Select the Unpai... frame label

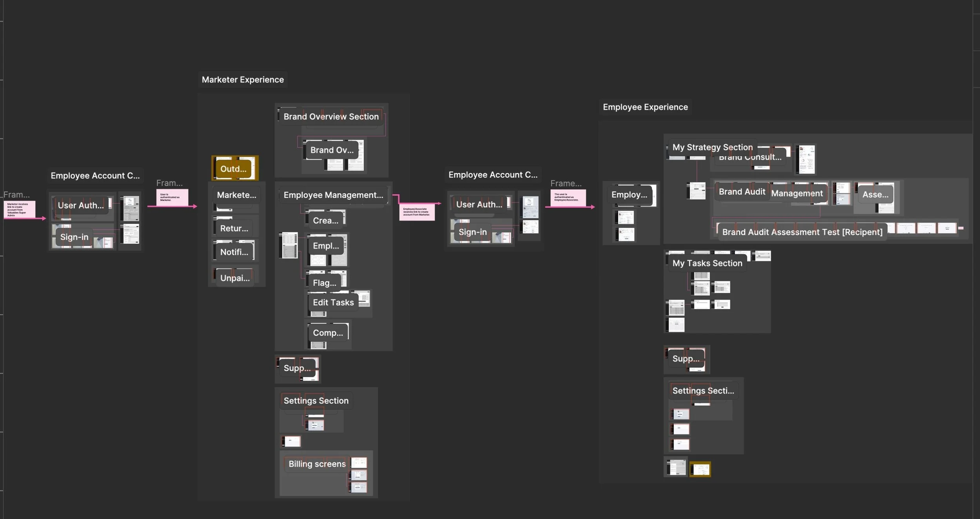(234, 278)
